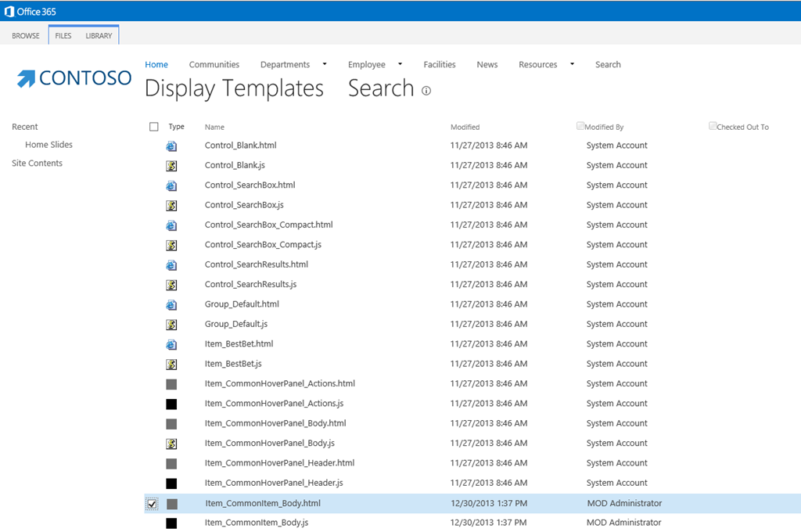Toggle the Checked Out To column checkbox
This screenshot has width=801, height=532.
(x=713, y=126)
